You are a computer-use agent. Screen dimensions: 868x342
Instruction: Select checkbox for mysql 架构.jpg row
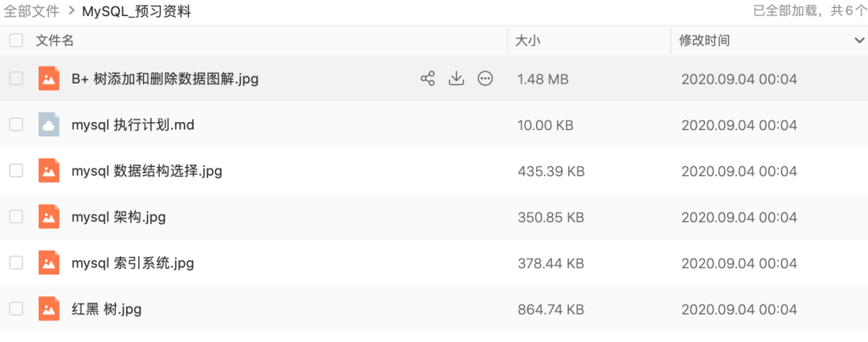coord(16,217)
